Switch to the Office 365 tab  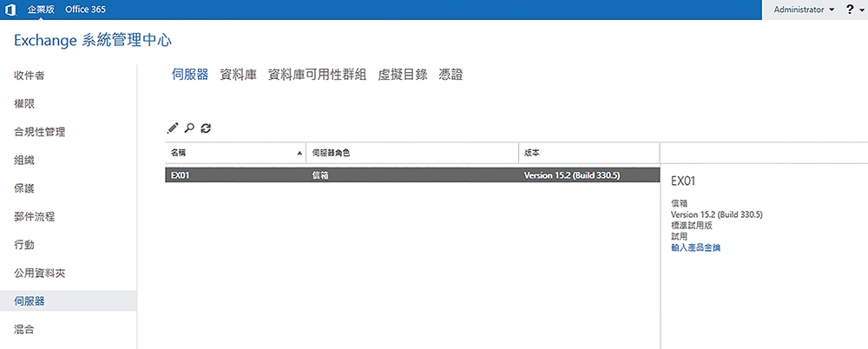click(85, 10)
